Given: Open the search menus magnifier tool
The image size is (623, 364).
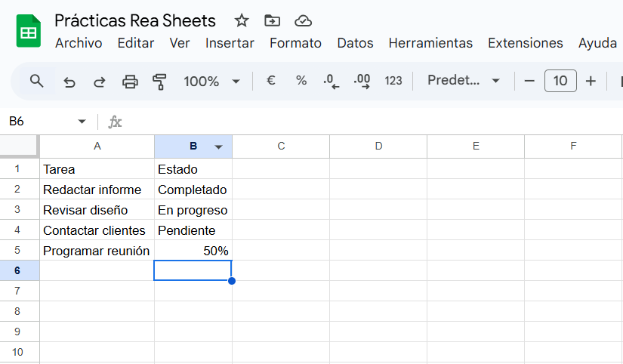Looking at the screenshot, I should tap(36, 81).
